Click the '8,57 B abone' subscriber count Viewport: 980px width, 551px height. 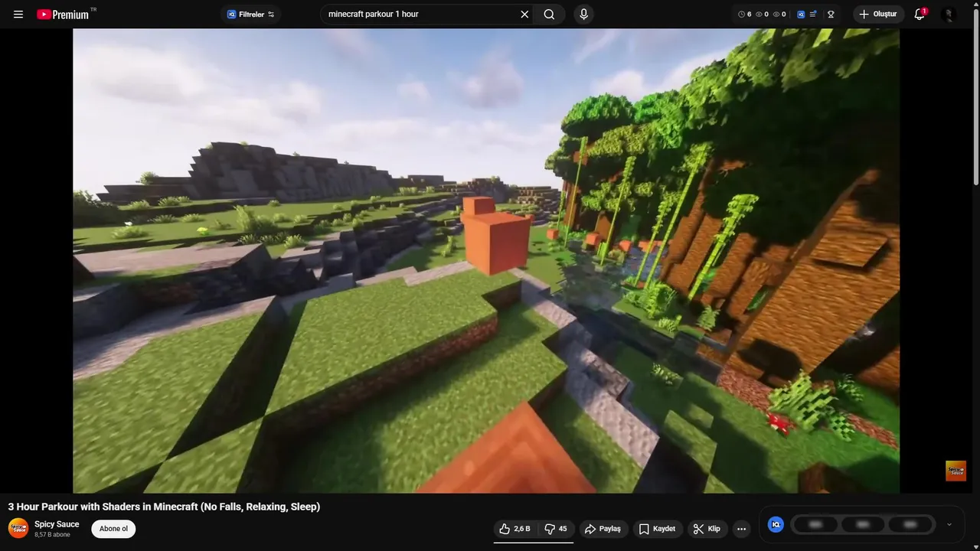[52, 535]
